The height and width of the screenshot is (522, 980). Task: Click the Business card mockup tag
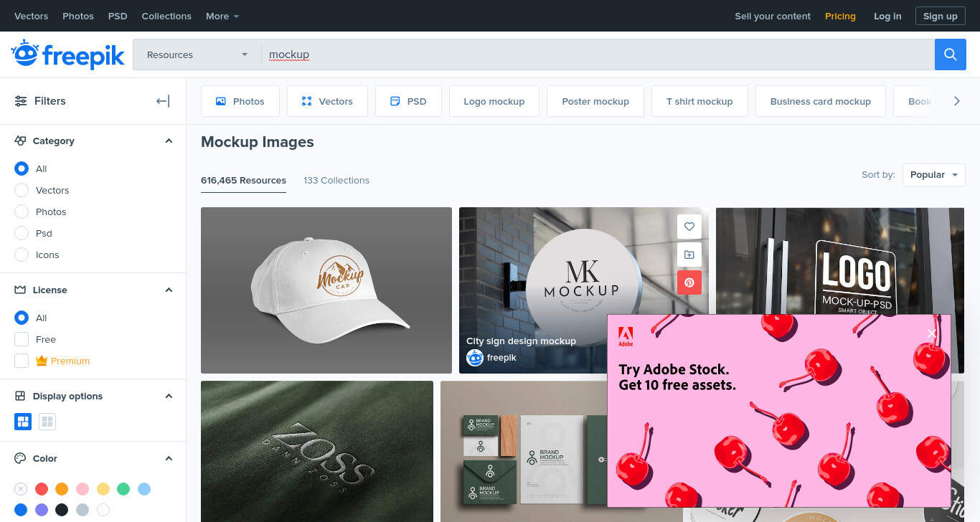click(821, 101)
